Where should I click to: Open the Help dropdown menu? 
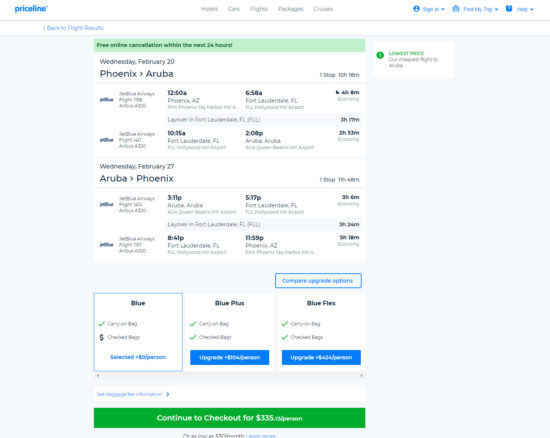tap(519, 9)
